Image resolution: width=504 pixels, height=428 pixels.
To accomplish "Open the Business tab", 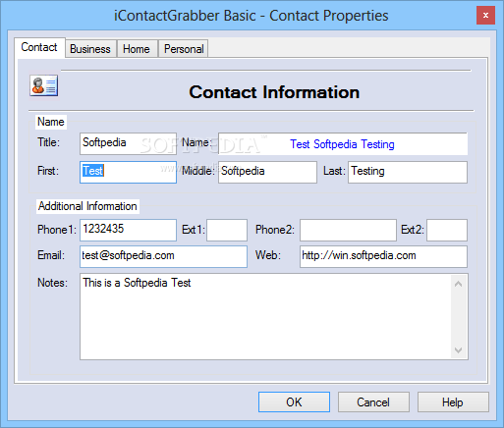I will [90, 49].
